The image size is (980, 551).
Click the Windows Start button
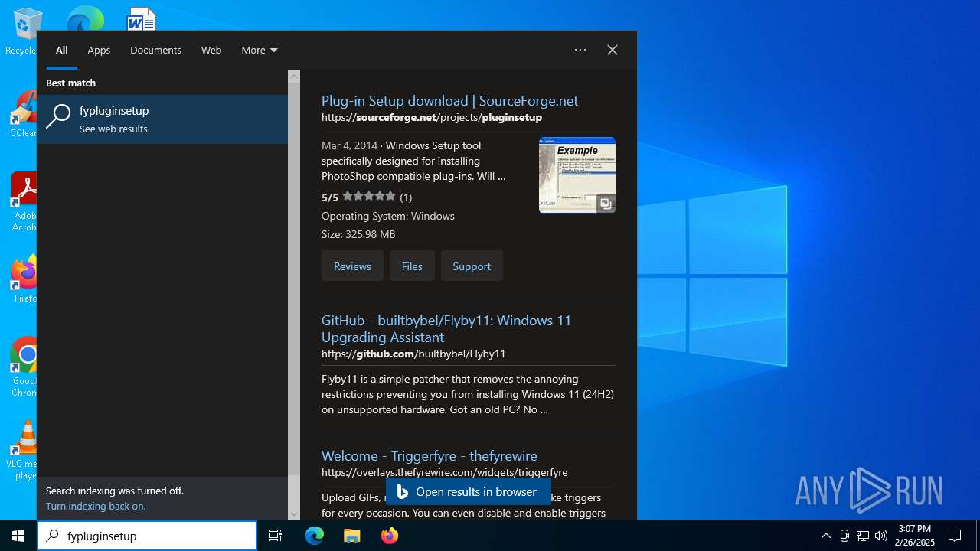[18, 536]
